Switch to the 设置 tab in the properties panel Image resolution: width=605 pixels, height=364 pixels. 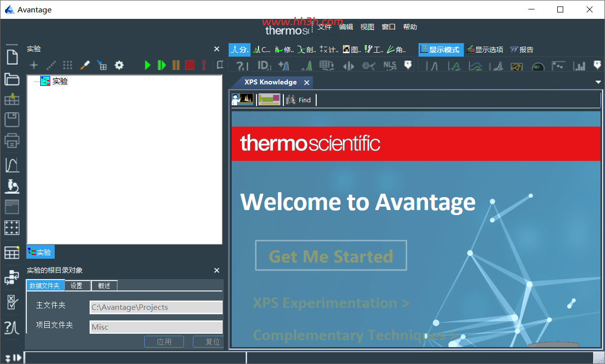point(77,286)
